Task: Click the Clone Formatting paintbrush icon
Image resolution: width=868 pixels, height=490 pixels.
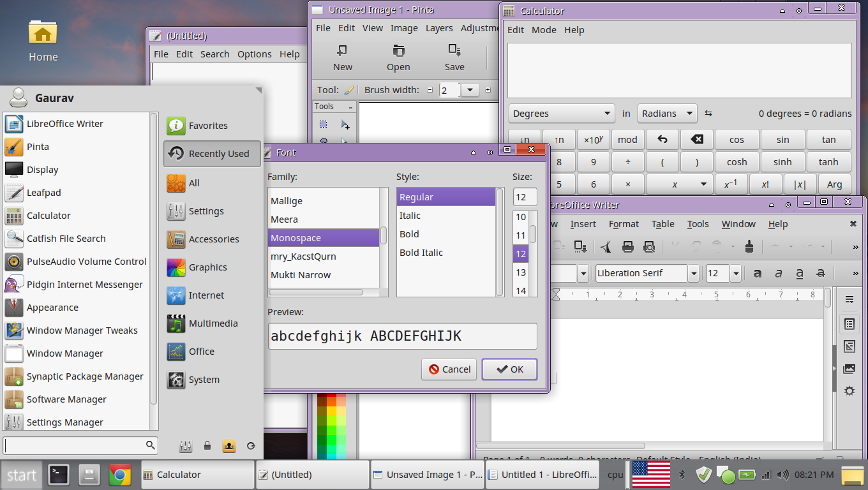Action: pos(750,246)
